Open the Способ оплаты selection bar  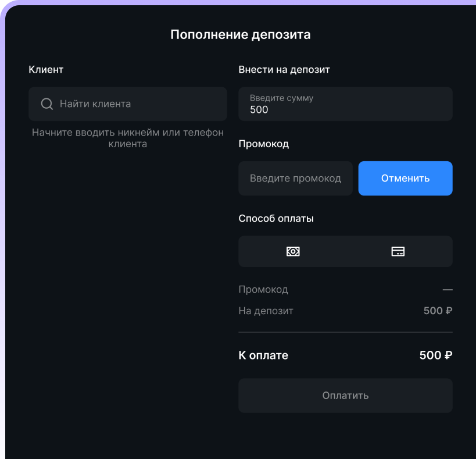[x=345, y=251]
